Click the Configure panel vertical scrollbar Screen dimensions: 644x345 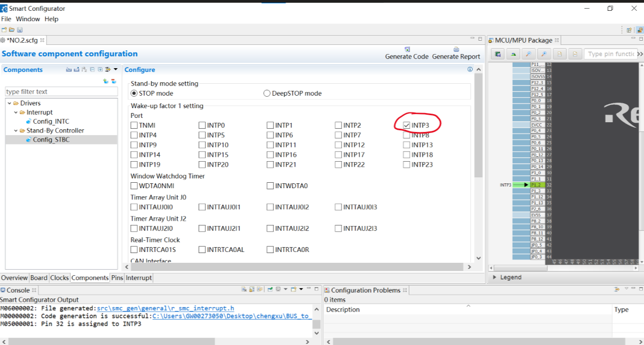click(478, 125)
